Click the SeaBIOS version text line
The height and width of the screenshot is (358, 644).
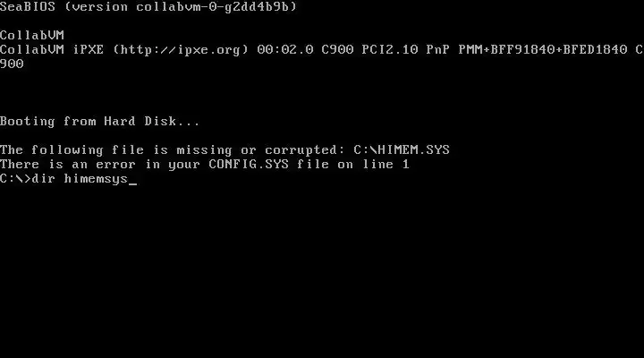(148, 7)
